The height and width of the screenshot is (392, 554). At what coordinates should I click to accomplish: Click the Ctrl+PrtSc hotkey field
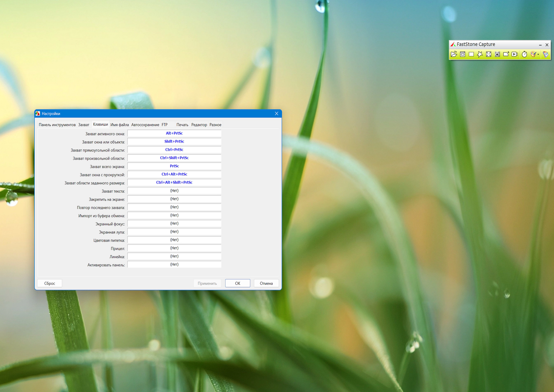pos(174,150)
